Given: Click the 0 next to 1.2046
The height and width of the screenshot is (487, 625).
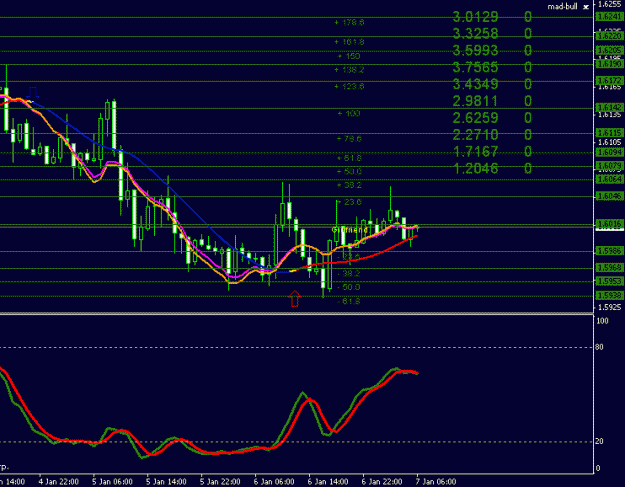Looking at the screenshot, I should (528, 169).
